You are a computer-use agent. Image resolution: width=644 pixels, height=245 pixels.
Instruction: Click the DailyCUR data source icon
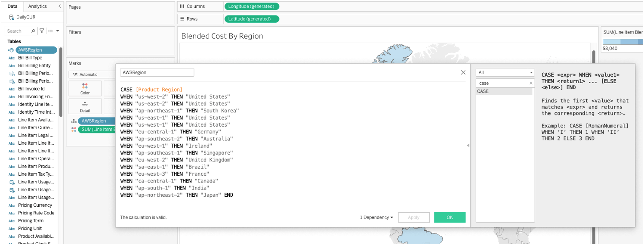point(12,17)
